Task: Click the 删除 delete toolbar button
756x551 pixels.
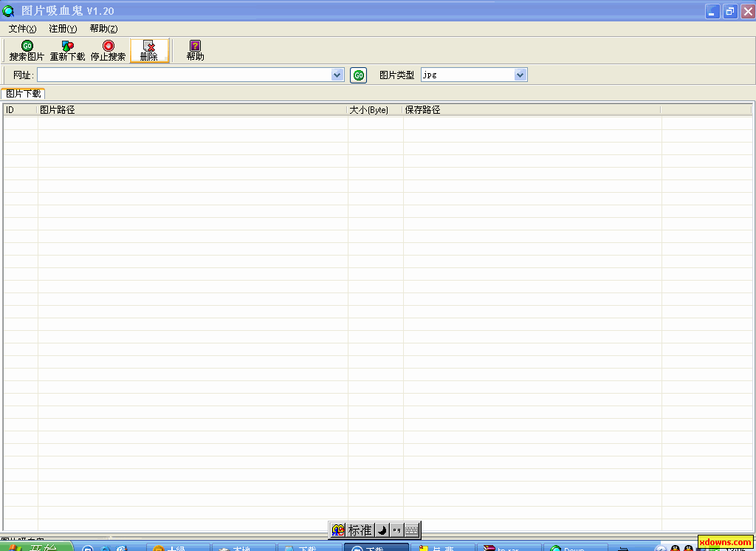Action: (149, 51)
